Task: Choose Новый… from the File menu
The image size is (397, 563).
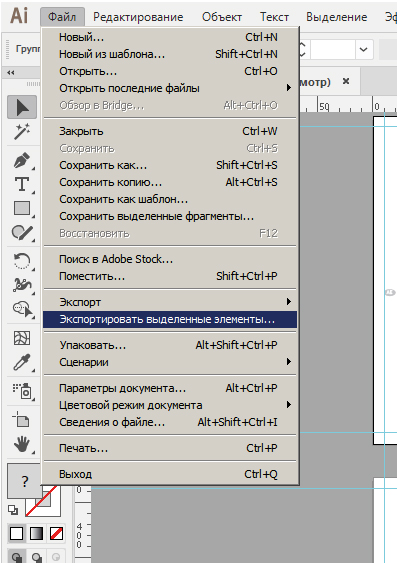Action: tap(170, 37)
